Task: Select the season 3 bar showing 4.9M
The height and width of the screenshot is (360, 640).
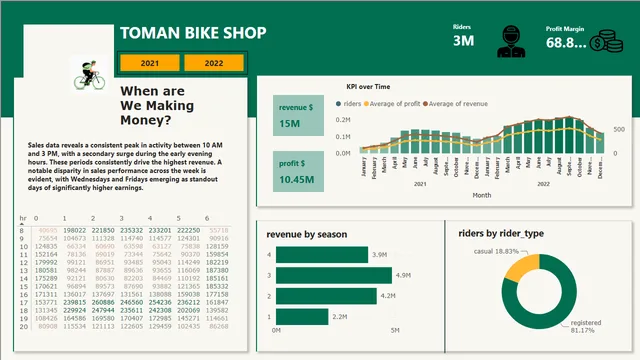Action: 334,276
